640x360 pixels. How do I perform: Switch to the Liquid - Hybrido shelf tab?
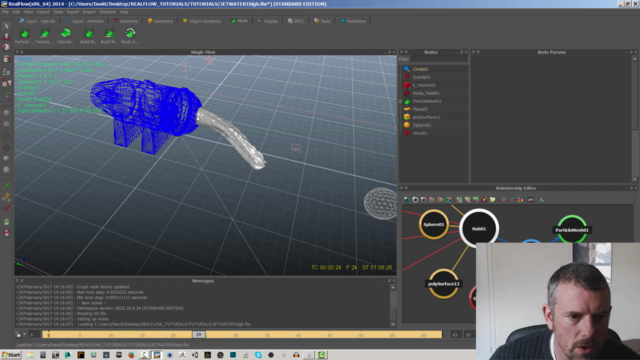pyautogui.click(x=37, y=21)
